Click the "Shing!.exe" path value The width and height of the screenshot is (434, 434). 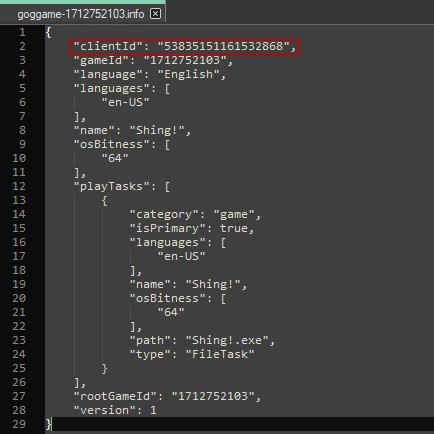pos(227,340)
